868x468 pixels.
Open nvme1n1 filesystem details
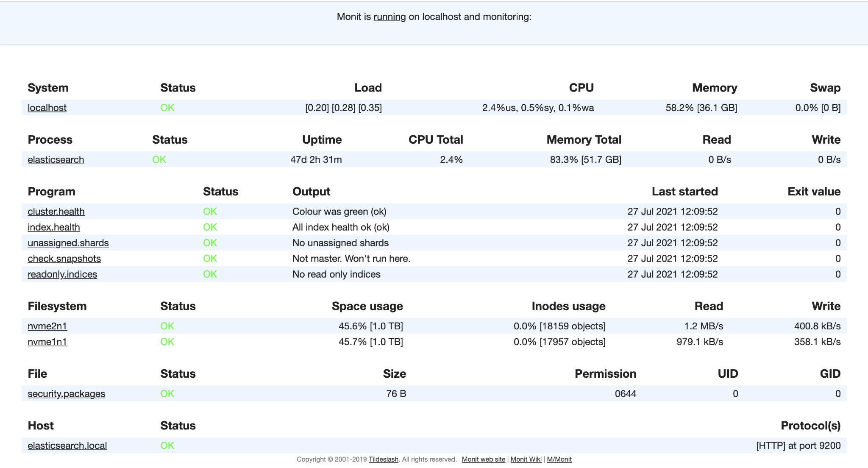click(47, 342)
